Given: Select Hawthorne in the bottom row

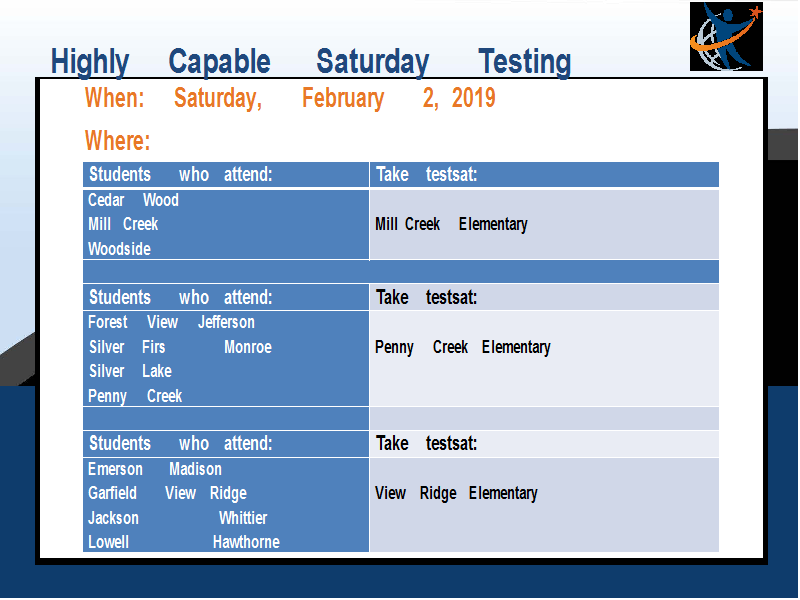Looking at the screenshot, I should pyautogui.click(x=246, y=542).
